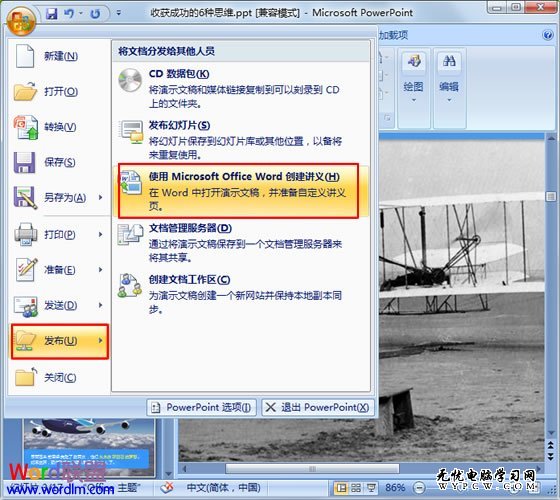Click the zoom out minus button

tap(419, 488)
